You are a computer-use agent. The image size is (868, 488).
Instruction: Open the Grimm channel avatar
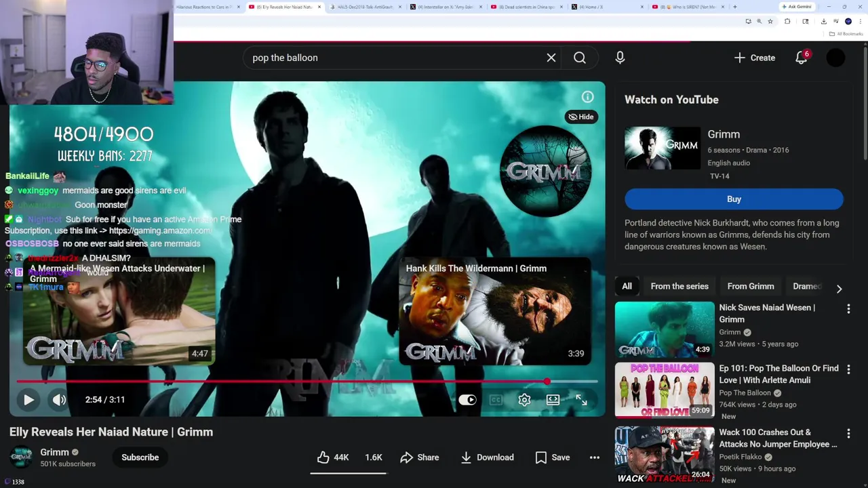(x=21, y=457)
